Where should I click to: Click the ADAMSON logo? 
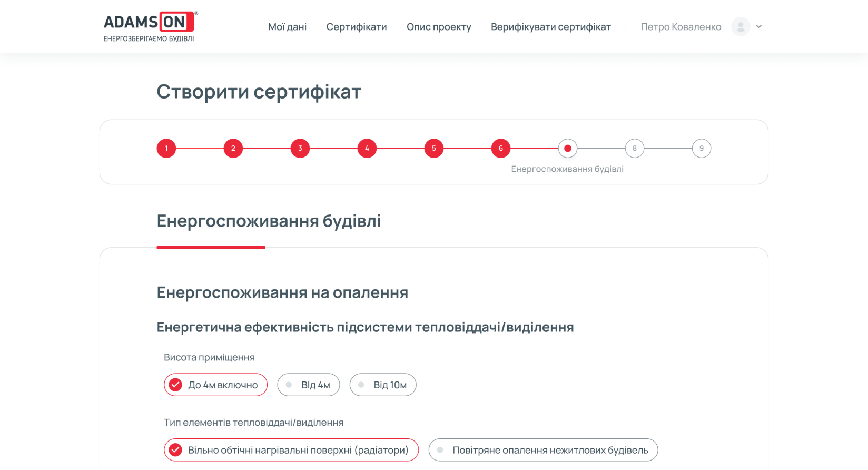click(150, 26)
